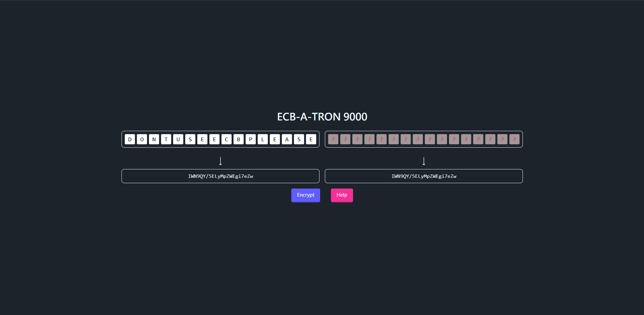Select the letter C plaintext box

[227, 139]
